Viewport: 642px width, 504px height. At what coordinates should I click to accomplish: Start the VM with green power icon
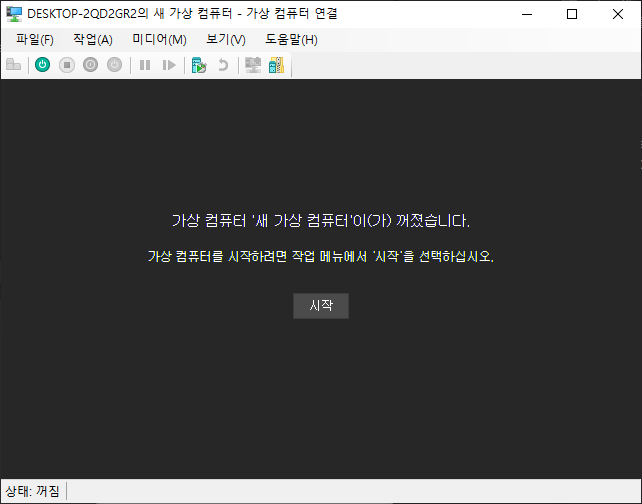(43, 65)
